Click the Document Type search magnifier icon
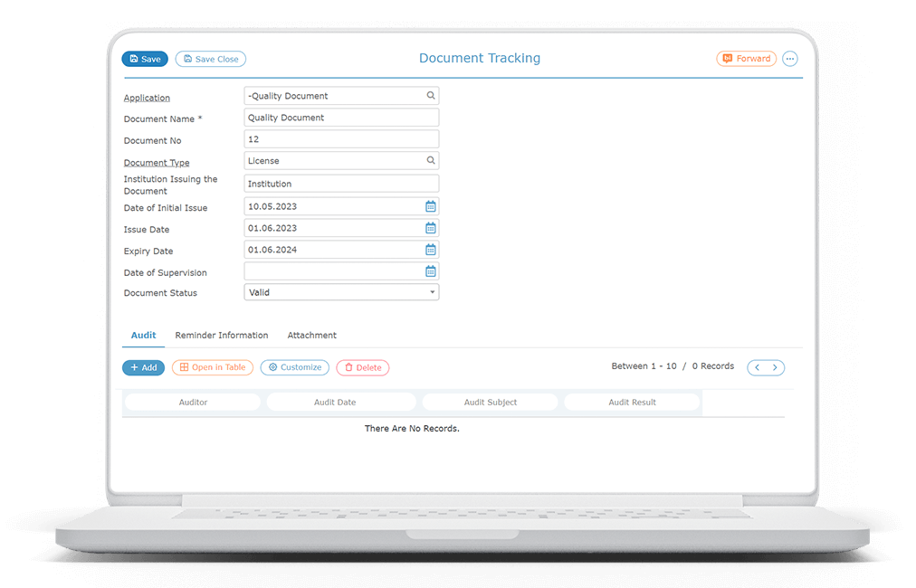 431,160
